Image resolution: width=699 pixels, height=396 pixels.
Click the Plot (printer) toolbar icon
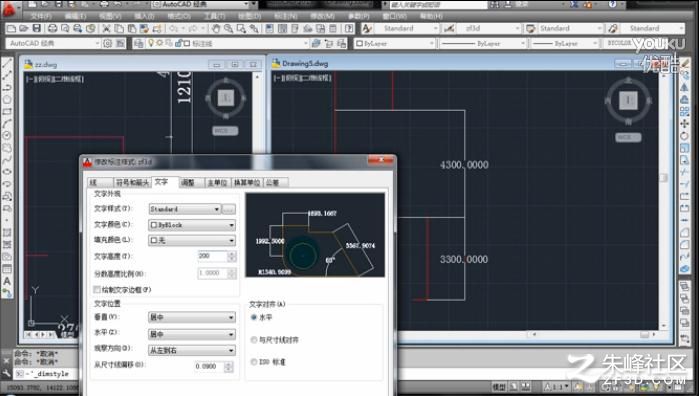tap(53, 29)
